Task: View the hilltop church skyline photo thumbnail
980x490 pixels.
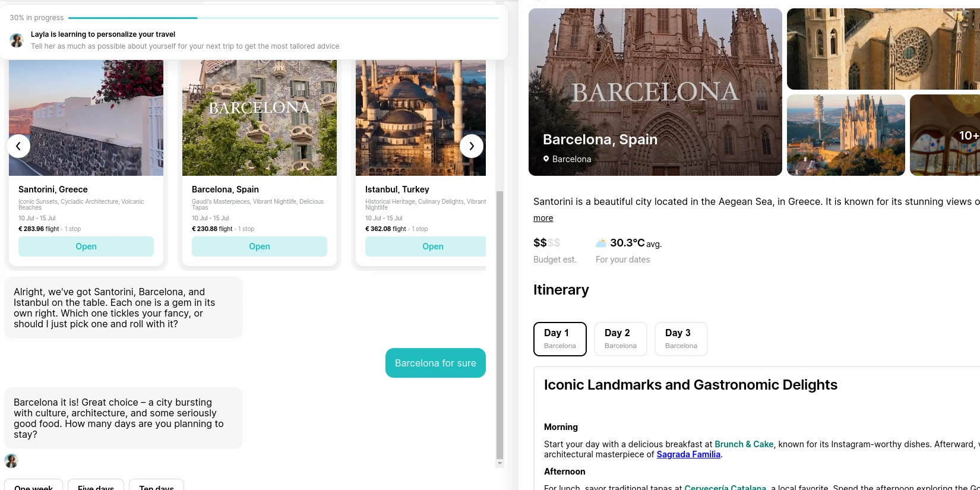Action: tap(846, 135)
